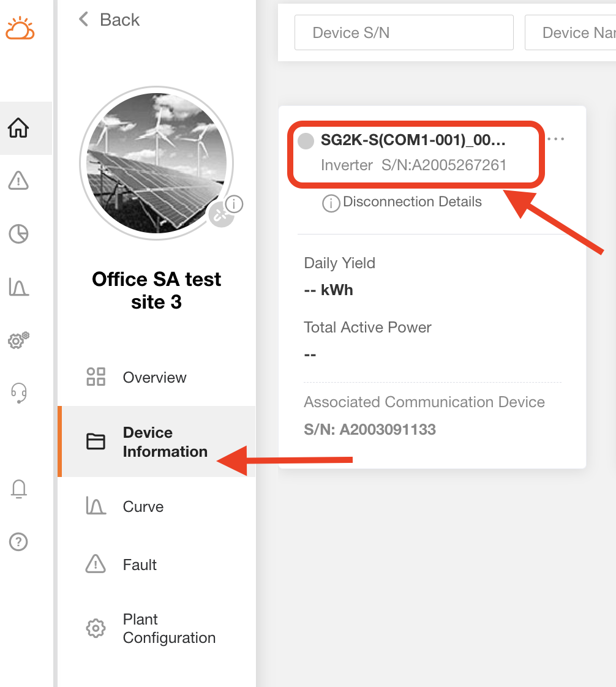Open the curve chart icon in left rail

click(18, 287)
